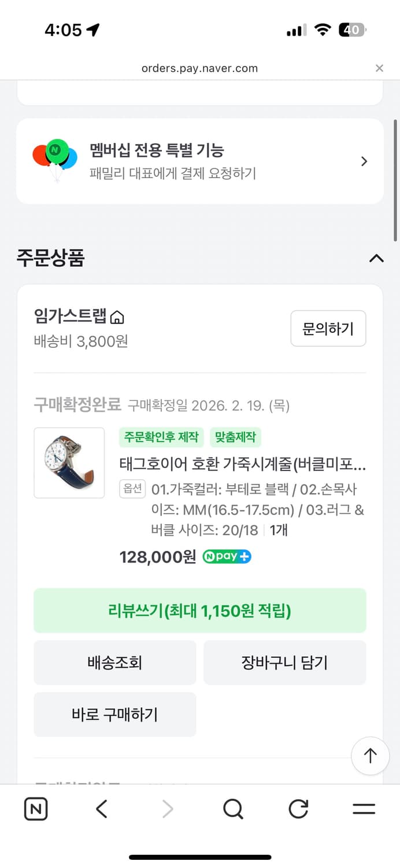Tap 문의하기 to contact seller
400x868 pixels.
point(328,328)
